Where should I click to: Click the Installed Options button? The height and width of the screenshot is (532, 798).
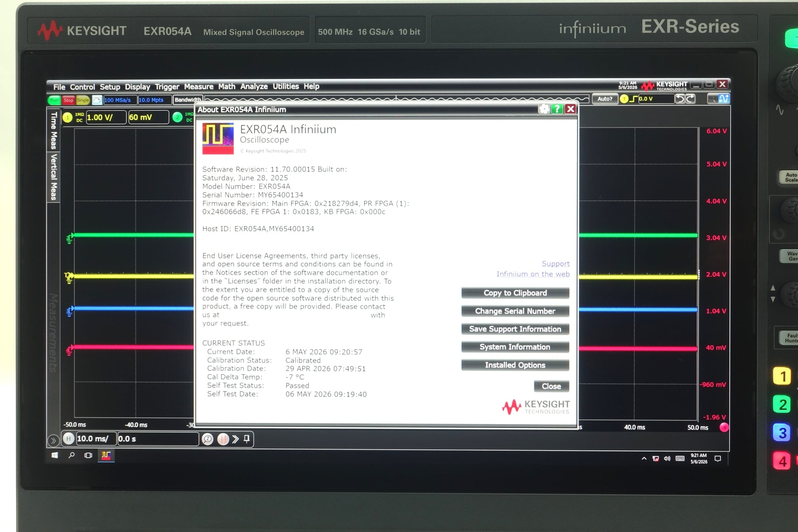pyautogui.click(x=515, y=365)
